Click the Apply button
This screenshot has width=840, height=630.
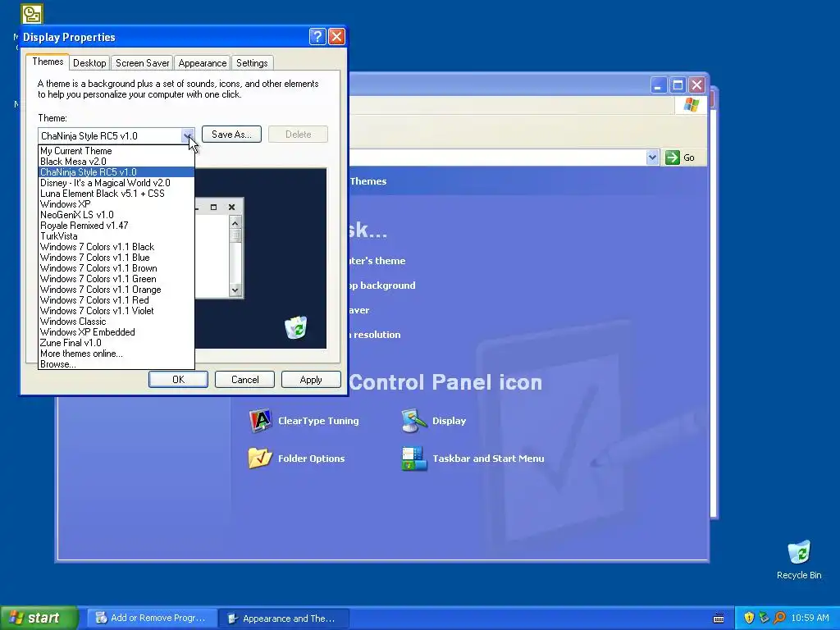click(311, 379)
